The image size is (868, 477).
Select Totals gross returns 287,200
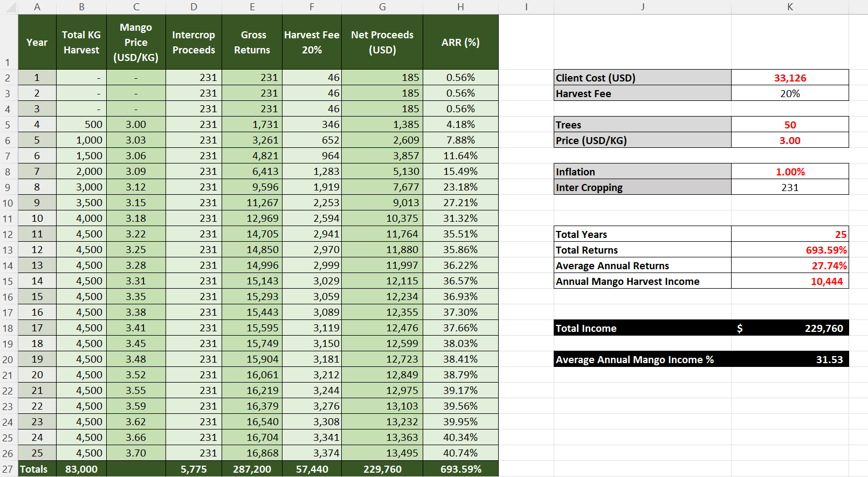(x=252, y=469)
